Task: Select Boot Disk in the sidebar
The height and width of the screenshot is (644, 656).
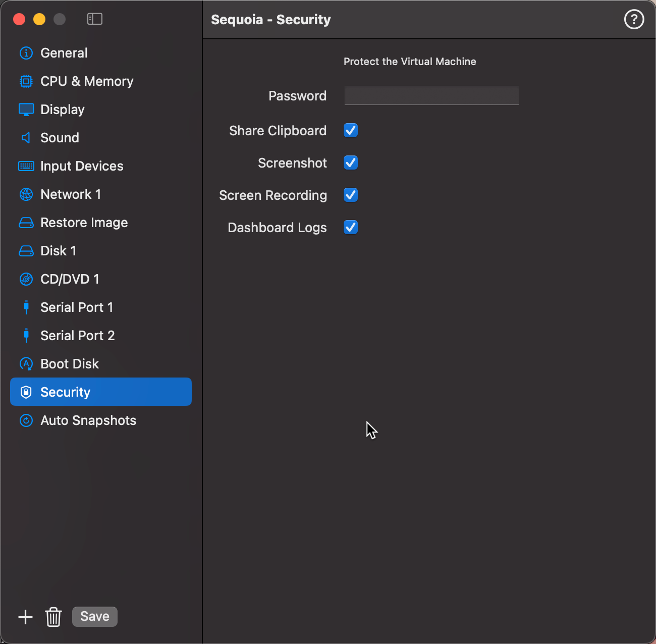Action: (70, 364)
